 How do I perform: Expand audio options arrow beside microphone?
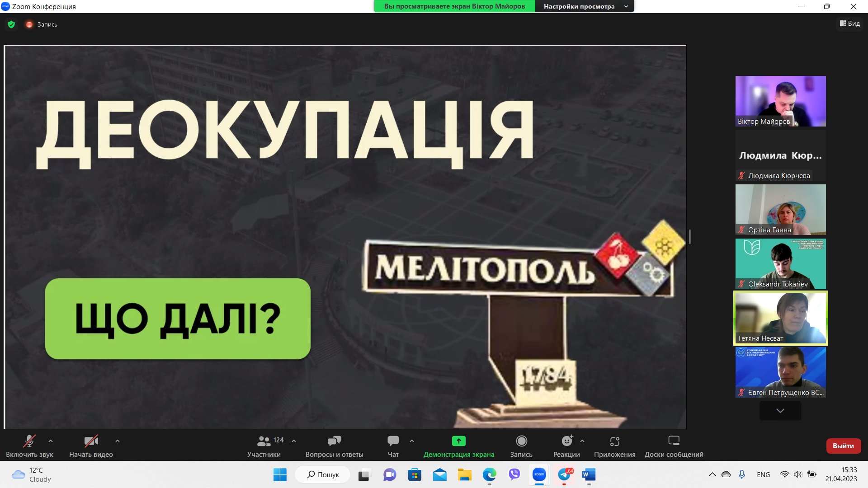click(x=51, y=441)
